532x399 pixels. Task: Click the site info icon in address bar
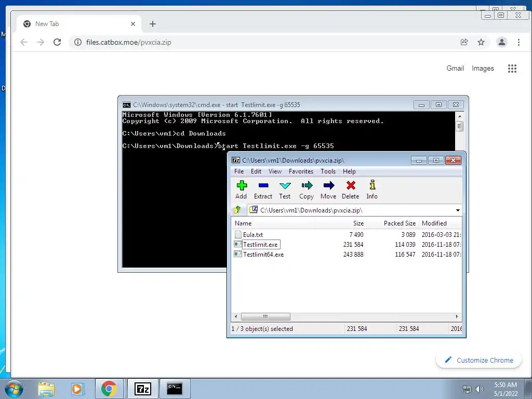pos(78,42)
